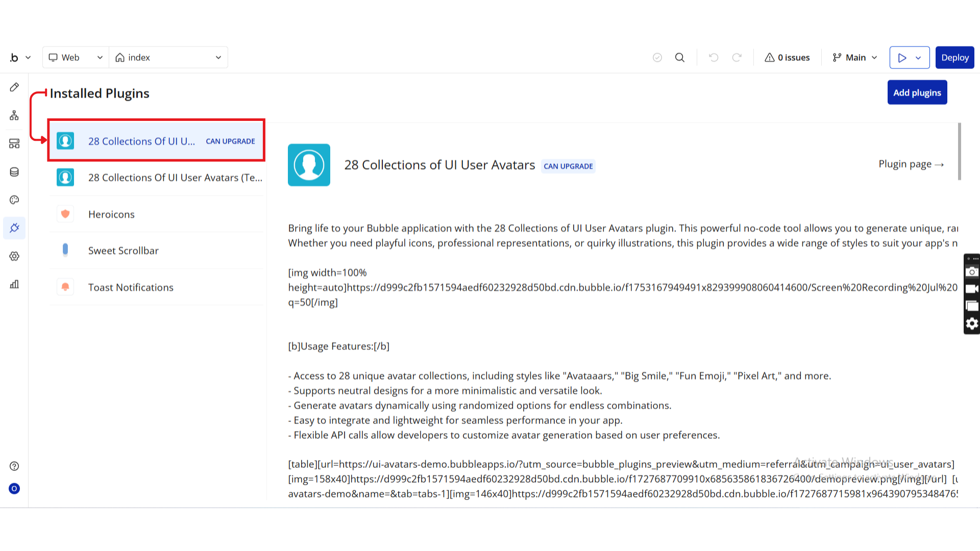Open the Styles palette icon

pos(14,200)
